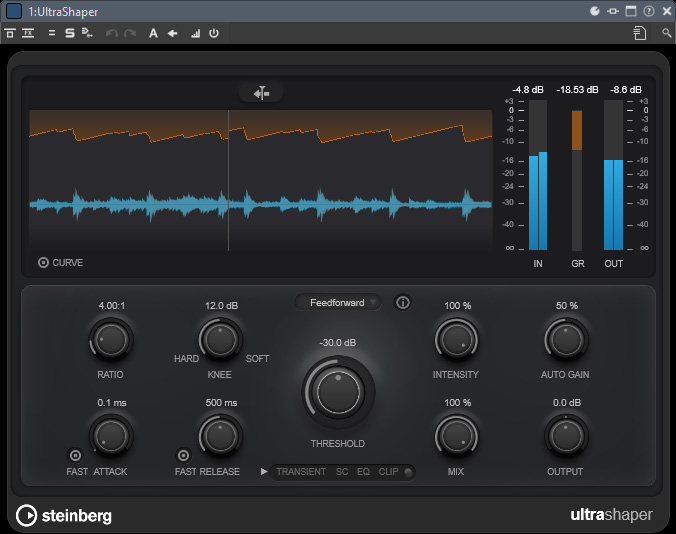Click the Steinberg logo

64,515
